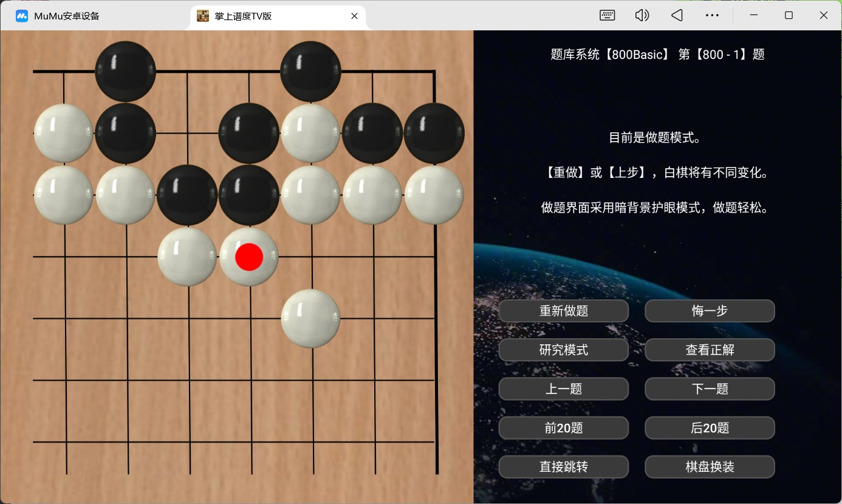Open the keyboard settings icon
842x504 pixels.
point(607,16)
